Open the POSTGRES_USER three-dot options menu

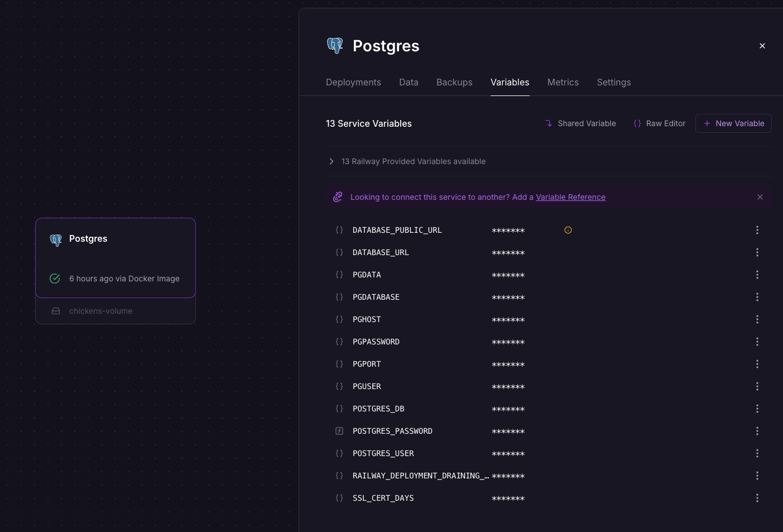click(x=757, y=453)
